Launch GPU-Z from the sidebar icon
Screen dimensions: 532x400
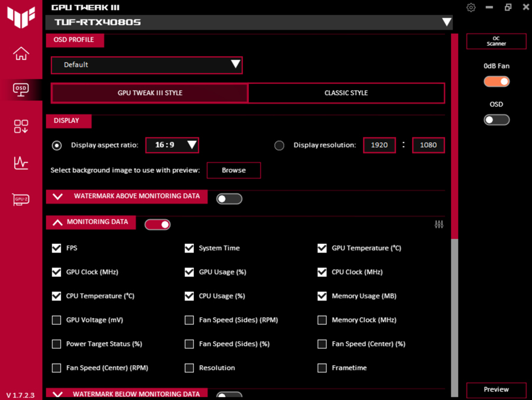[x=21, y=199]
